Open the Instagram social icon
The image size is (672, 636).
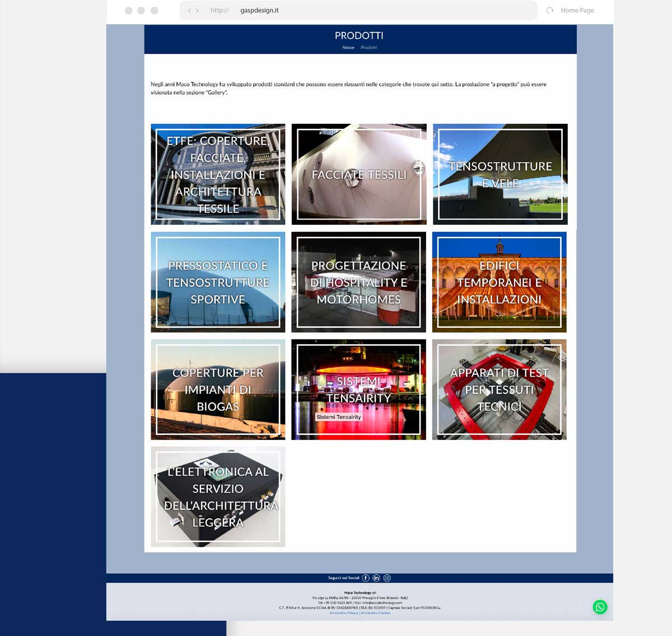point(387,578)
